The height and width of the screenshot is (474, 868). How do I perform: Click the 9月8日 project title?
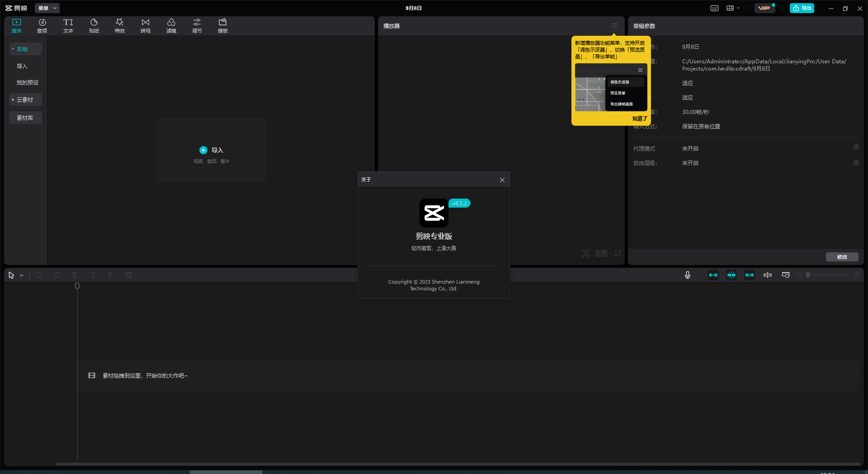tap(414, 8)
